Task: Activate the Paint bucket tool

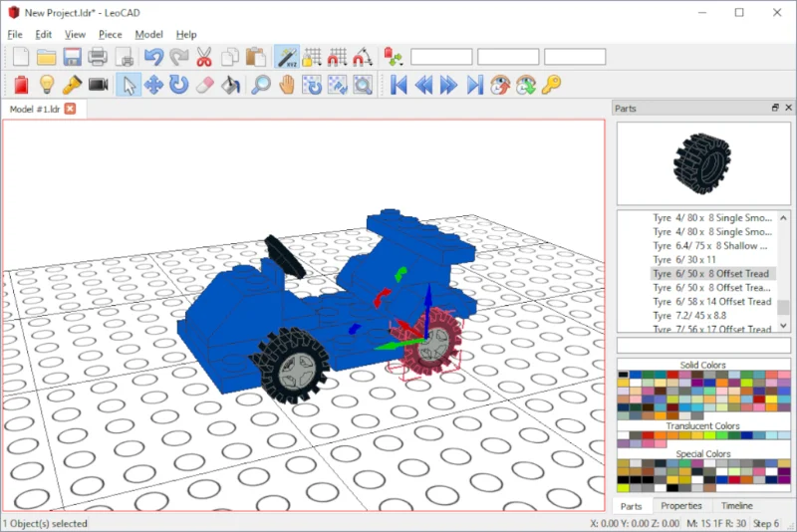Action: point(230,85)
